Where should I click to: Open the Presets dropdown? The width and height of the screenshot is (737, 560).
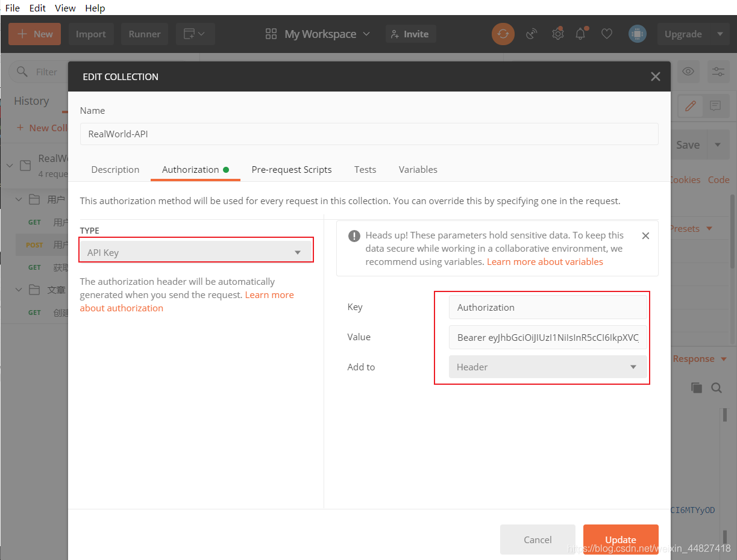pyautogui.click(x=691, y=229)
